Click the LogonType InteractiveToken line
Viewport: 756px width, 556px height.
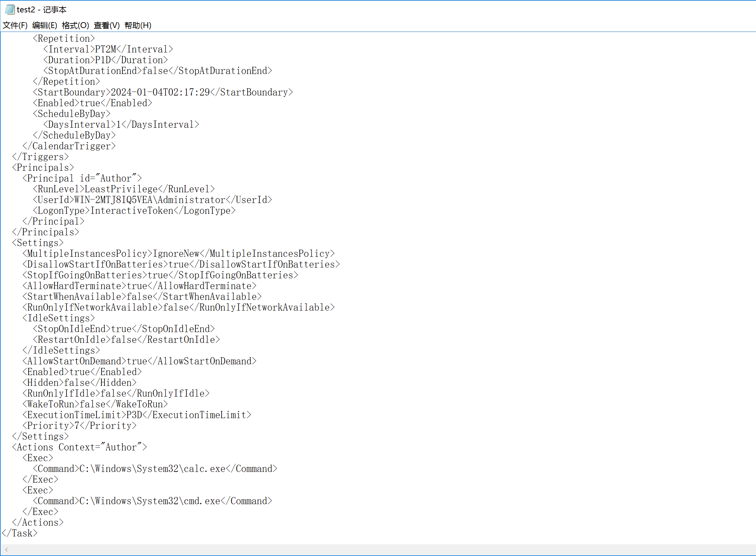pyautogui.click(x=132, y=211)
